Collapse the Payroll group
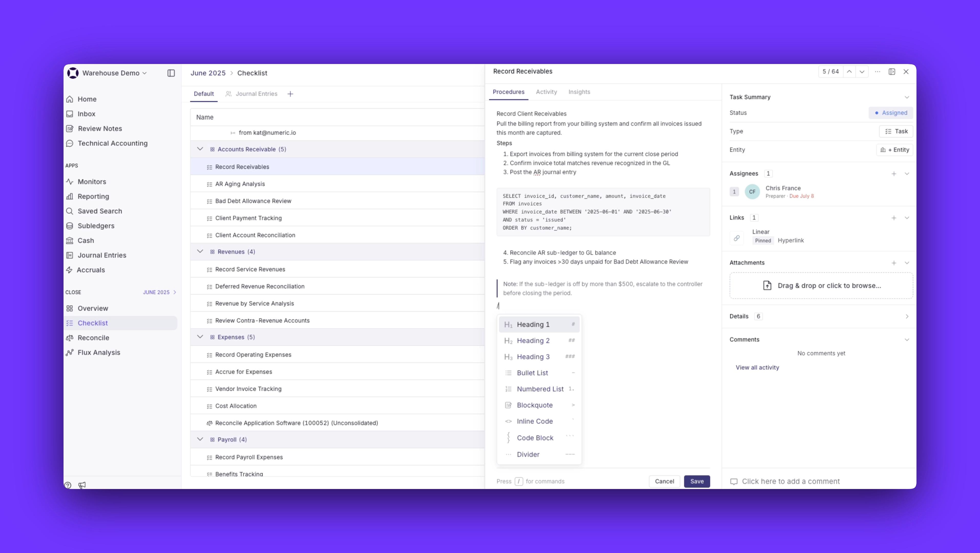Viewport: 980px width, 553px height. click(x=200, y=439)
